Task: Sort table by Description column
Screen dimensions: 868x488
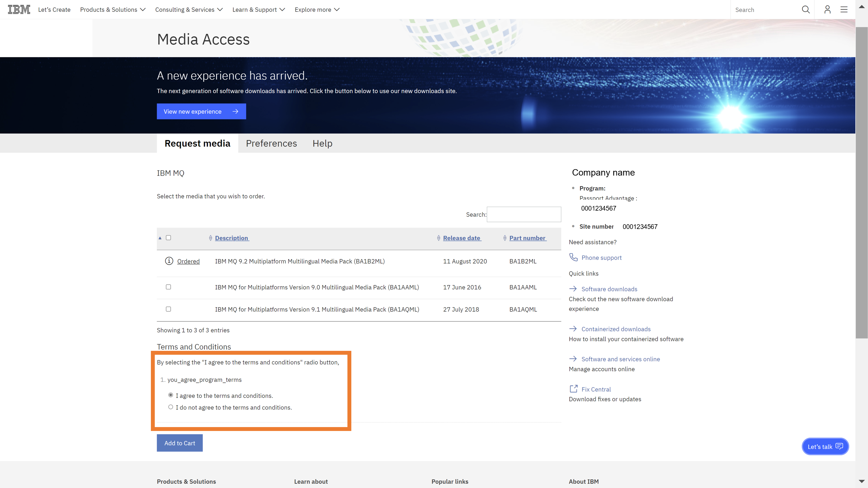Action: point(232,238)
